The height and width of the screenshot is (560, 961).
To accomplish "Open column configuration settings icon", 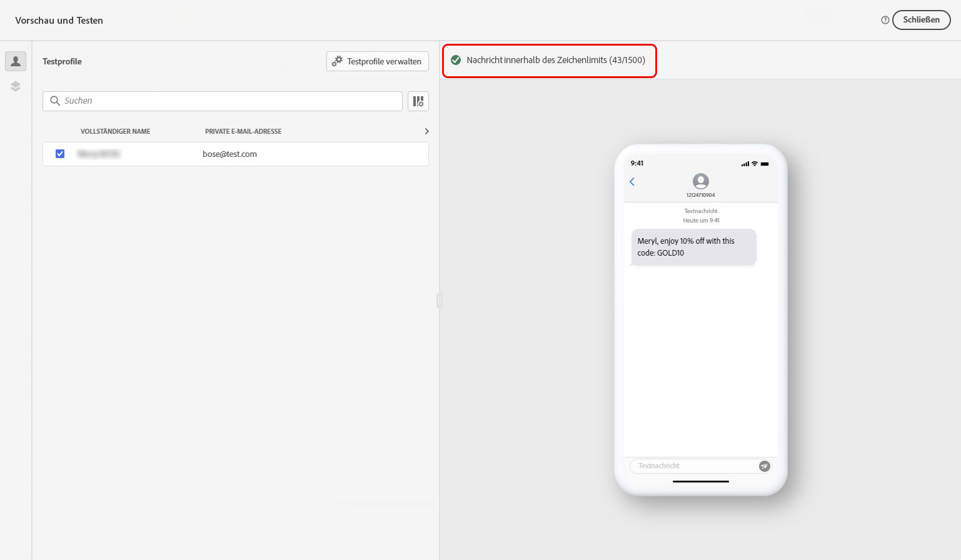I will (x=418, y=101).
